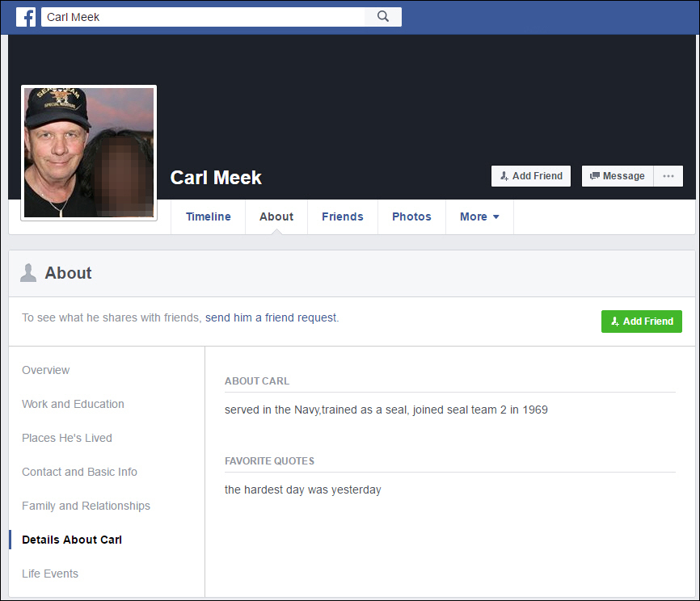Open the three-dots more actions button

tap(668, 176)
